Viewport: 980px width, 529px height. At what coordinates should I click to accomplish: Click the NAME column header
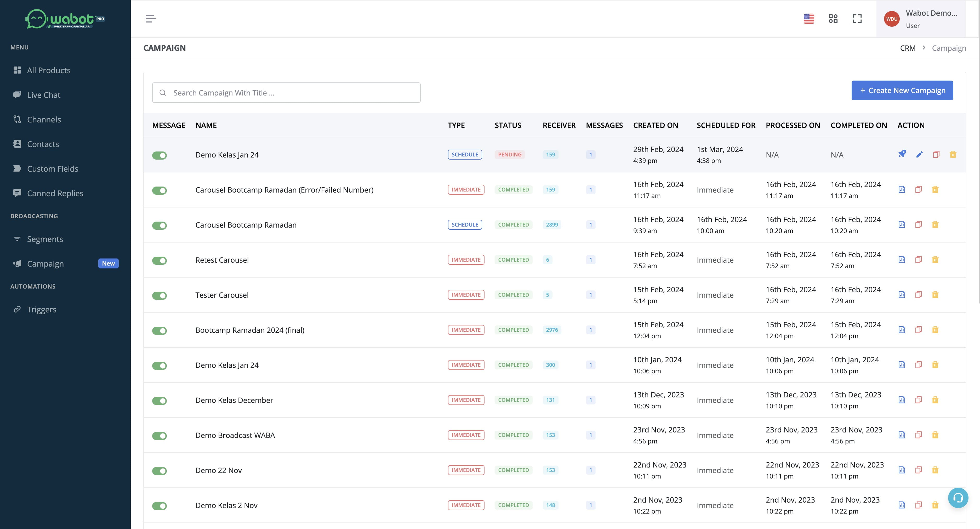click(x=206, y=125)
